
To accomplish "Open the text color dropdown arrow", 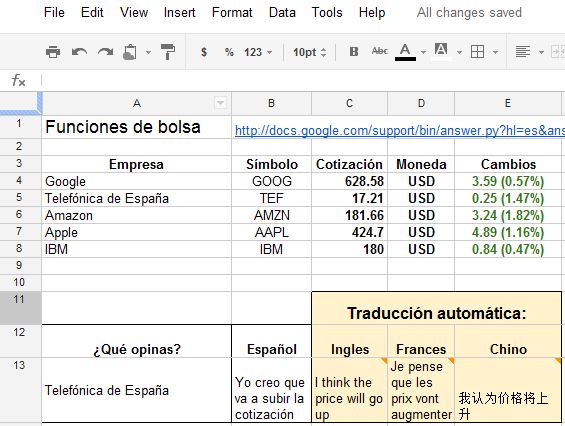I will click(x=423, y=52).
